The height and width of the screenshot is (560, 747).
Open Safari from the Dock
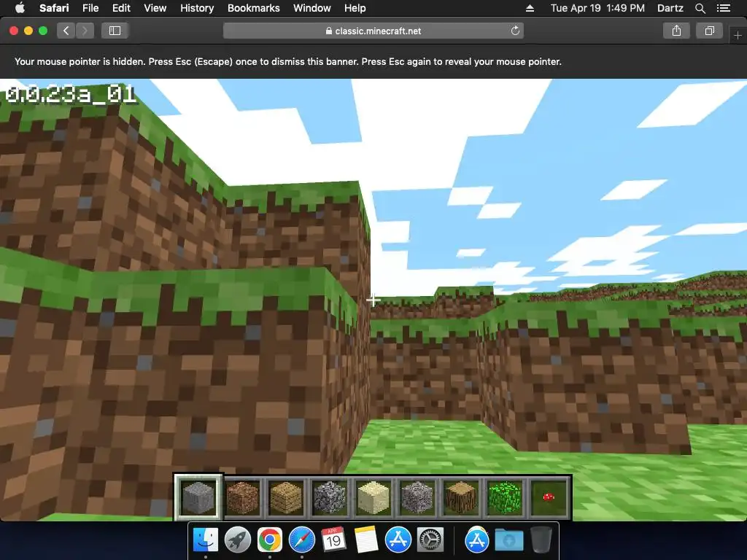[301, 540]
